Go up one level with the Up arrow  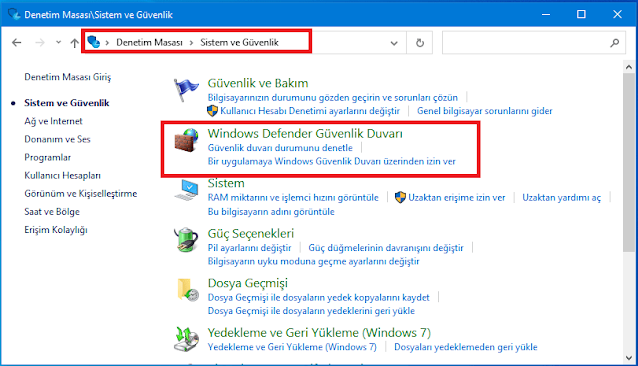pos(74,42)
